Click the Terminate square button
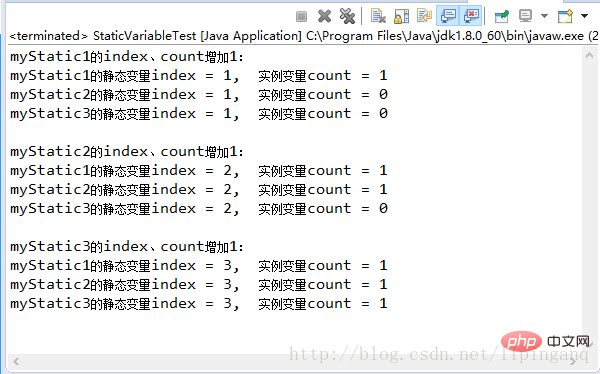The image size is (600, 374). click(302, 16)
